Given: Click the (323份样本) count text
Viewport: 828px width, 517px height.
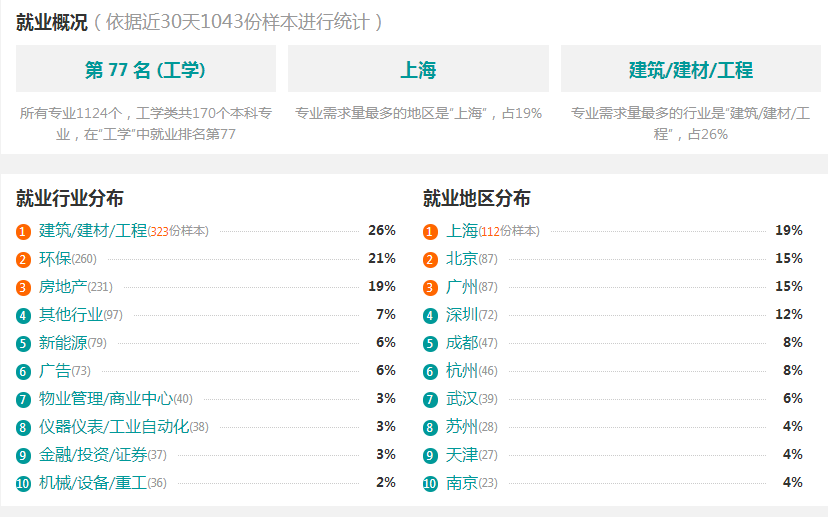Looking at the screenshot, I should pos(178,231).
